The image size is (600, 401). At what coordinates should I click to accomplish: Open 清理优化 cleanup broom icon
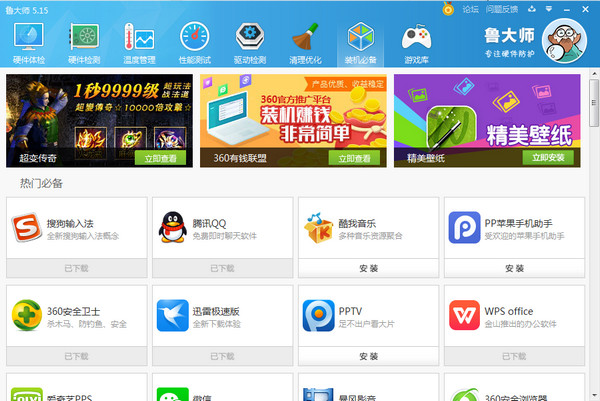[x=304, y=42]
